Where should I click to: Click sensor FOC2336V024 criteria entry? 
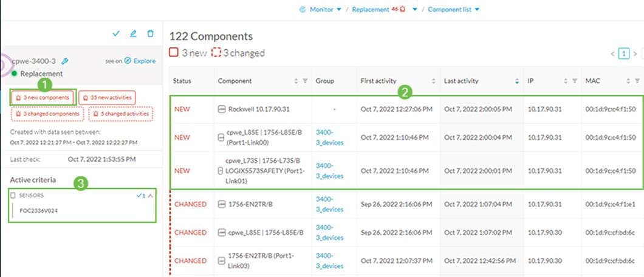click(39, 211)
